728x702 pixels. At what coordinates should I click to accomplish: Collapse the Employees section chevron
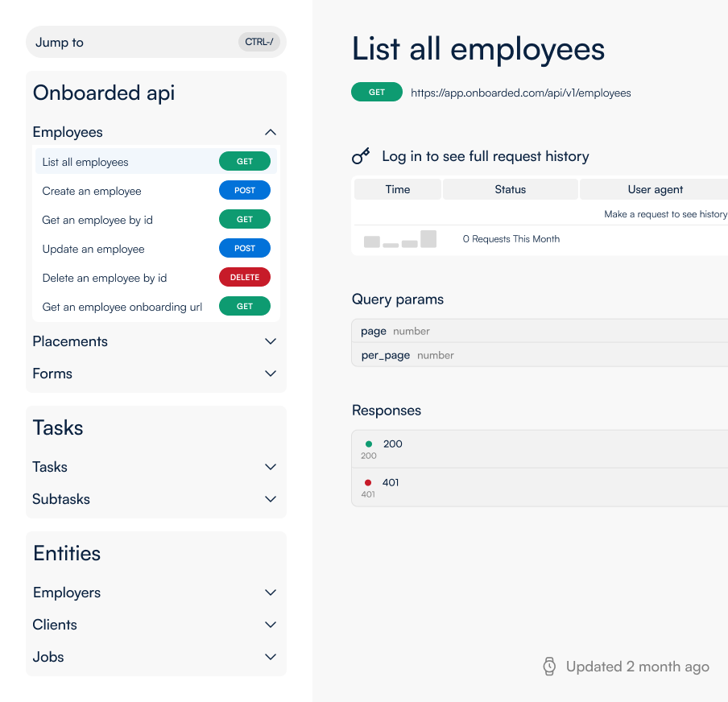[x=271, y=132]
